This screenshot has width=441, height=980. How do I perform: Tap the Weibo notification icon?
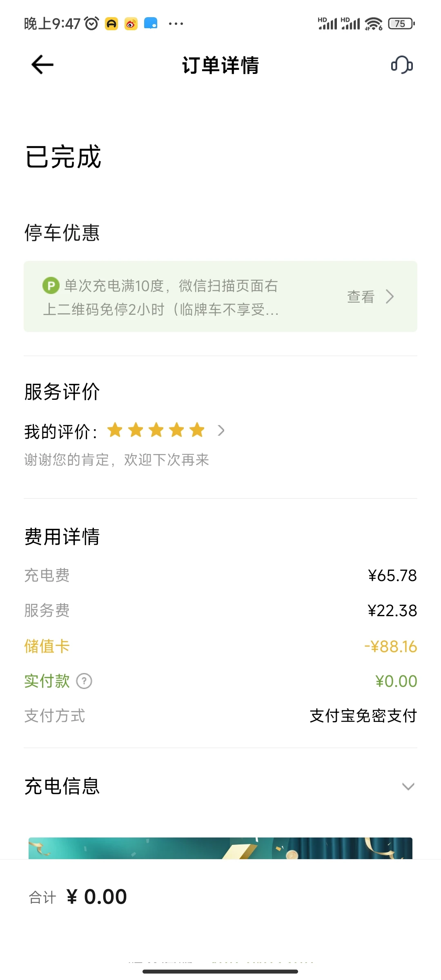131,24
